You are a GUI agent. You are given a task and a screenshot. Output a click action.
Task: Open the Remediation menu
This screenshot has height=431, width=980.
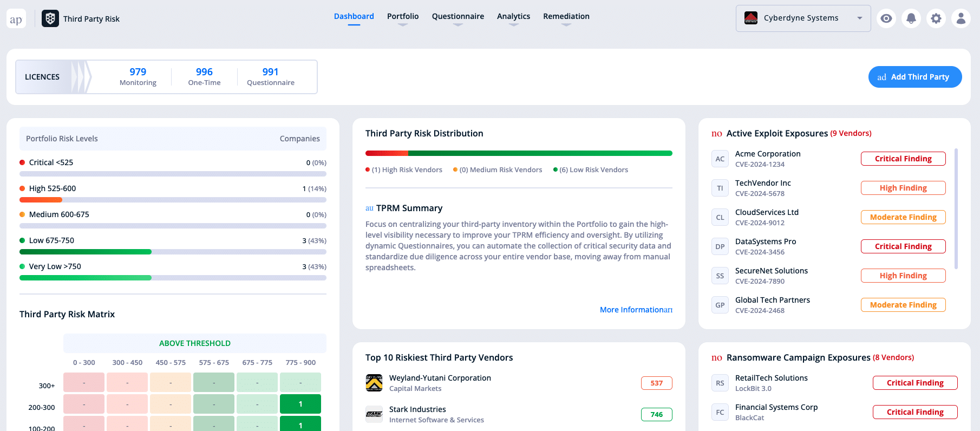click(x=566, y=16)
